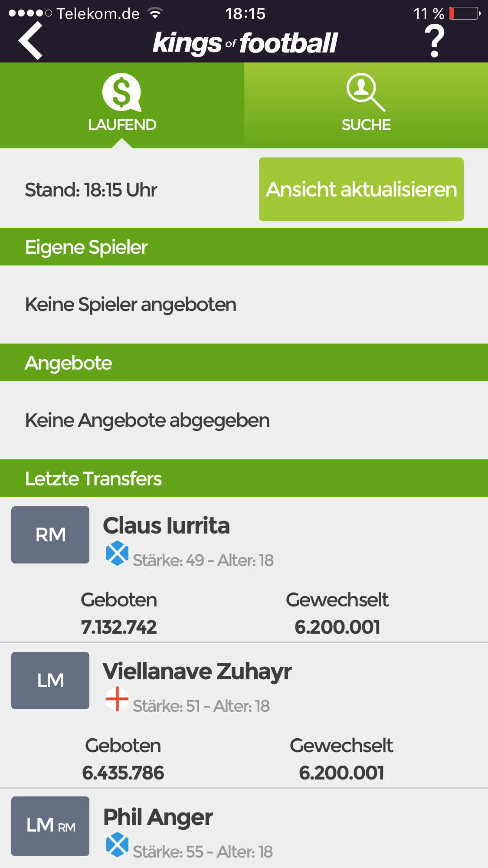Tap the dollar speech bubble icon
488x868 pixels.
tap(122, 92)
